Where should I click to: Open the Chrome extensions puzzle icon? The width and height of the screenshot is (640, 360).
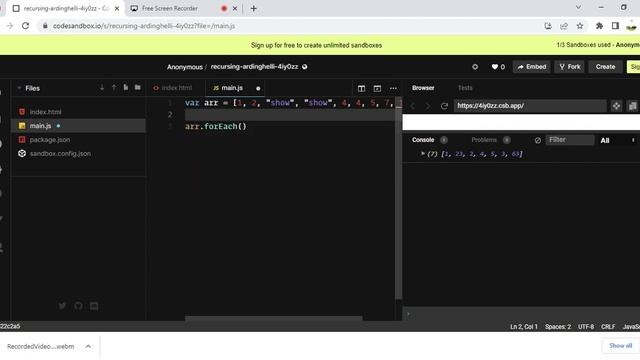pos(599,26)
